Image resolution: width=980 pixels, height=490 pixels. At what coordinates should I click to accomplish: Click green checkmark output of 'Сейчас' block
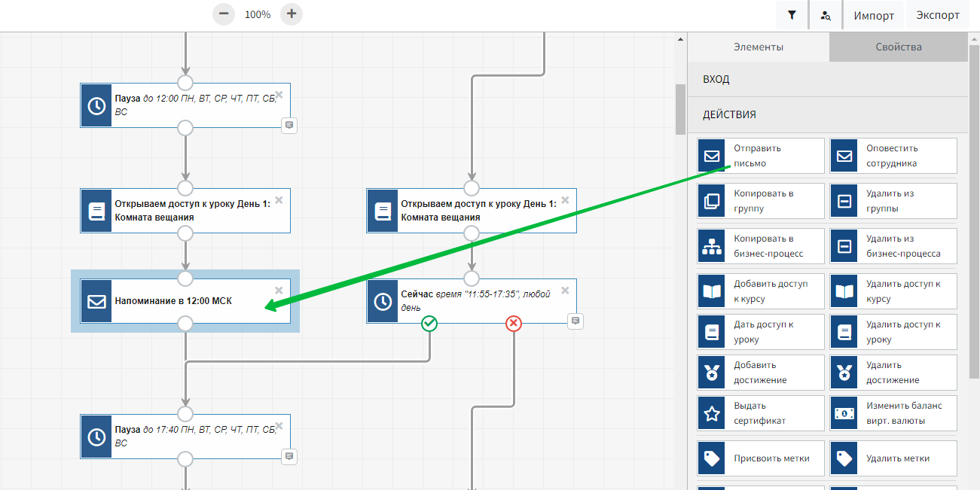429,323
